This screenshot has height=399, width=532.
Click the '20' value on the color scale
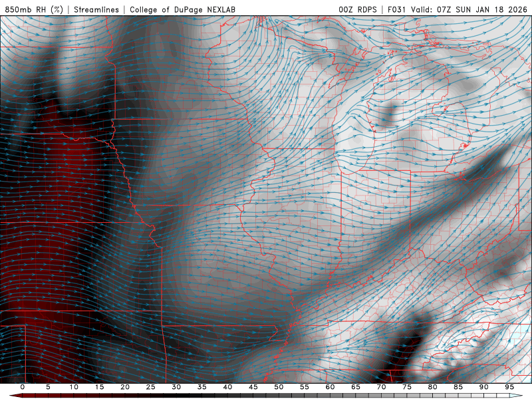pyautogui.click(x=125, y=387)
